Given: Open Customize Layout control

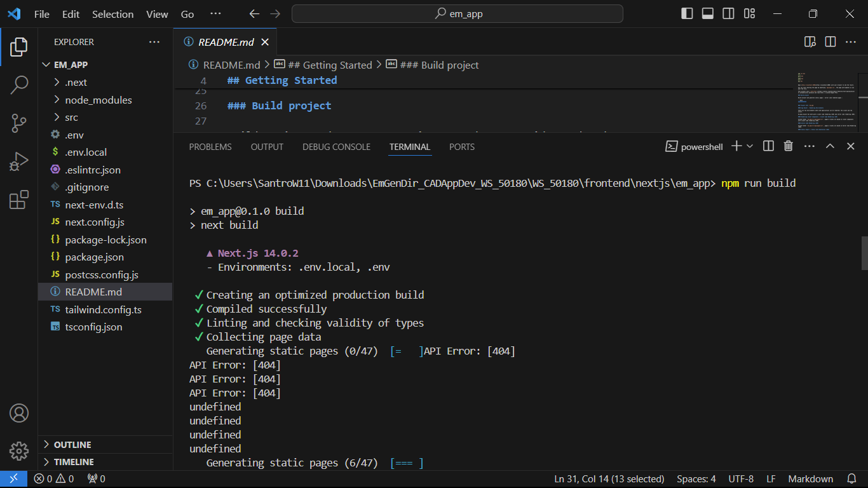Looking at the screenshot, I should coord(750,14).
